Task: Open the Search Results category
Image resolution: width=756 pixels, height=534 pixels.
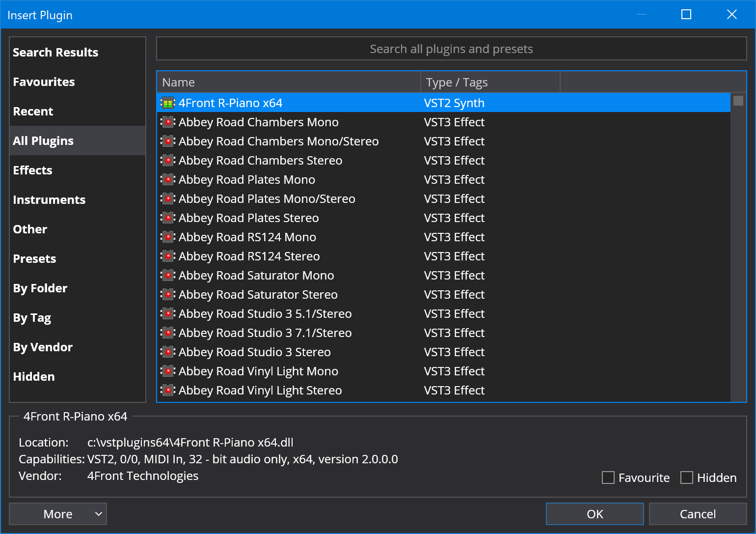Action: (78, 52)
